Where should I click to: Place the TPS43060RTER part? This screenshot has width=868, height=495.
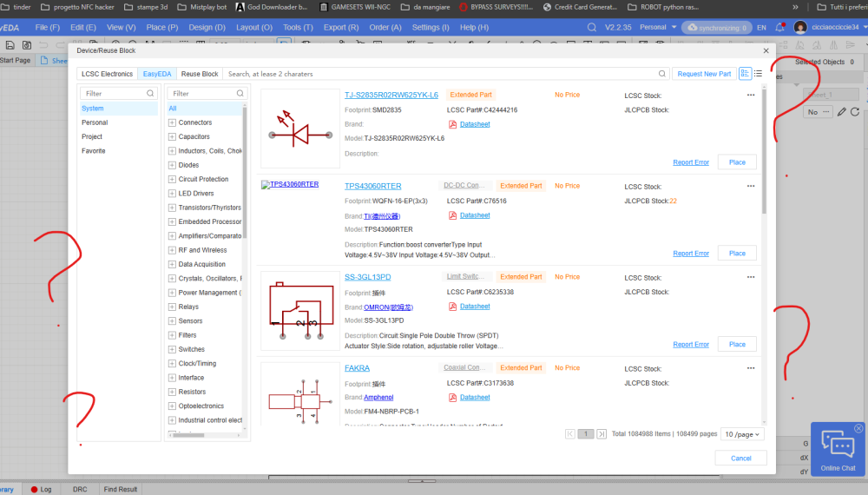pyautogui.click(x=737, y=253)
